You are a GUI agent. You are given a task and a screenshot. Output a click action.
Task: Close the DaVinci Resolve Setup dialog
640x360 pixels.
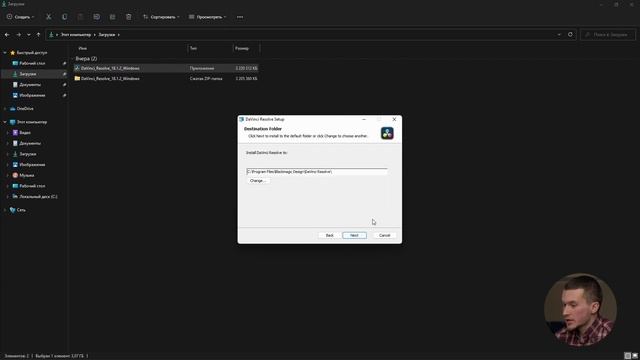pyautogui.click(x=394, y=119)
